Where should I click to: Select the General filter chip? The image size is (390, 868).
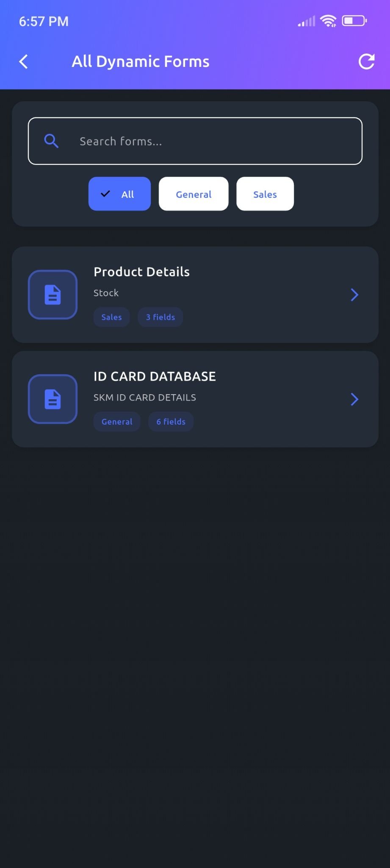click(194, 194)
